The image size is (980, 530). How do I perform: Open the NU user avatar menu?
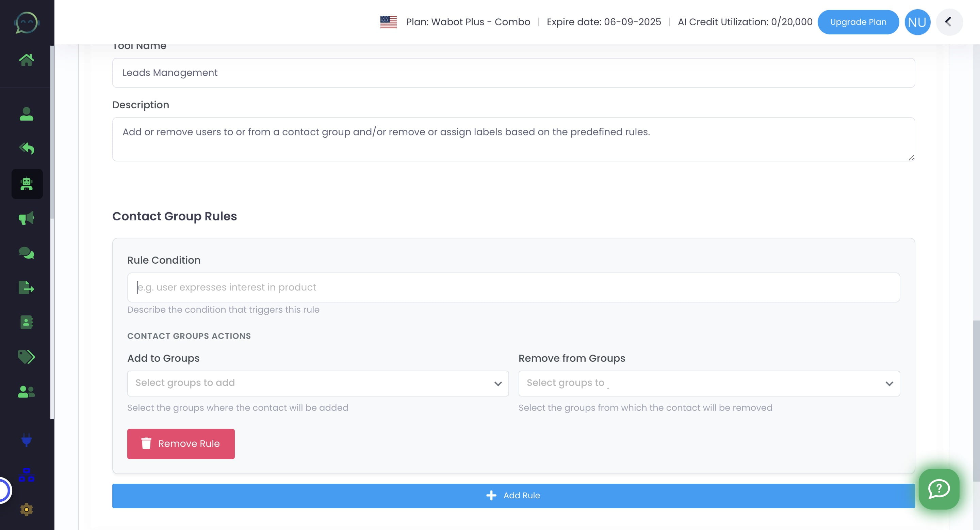917,22
